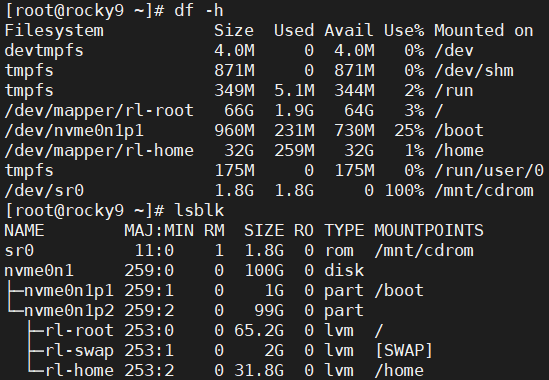This screenshot has width=549, height=380.
Task: Click the '[SWAP]' mountpoint text
Action: pos(404,351)
